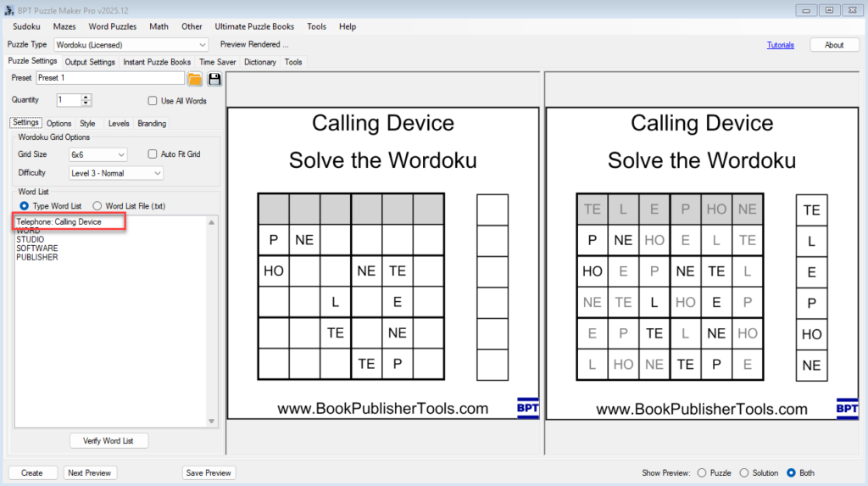The width and height of the screenshot is (868, 486).
Task: Click the app icon in title bar
Action: coord(8,10)
